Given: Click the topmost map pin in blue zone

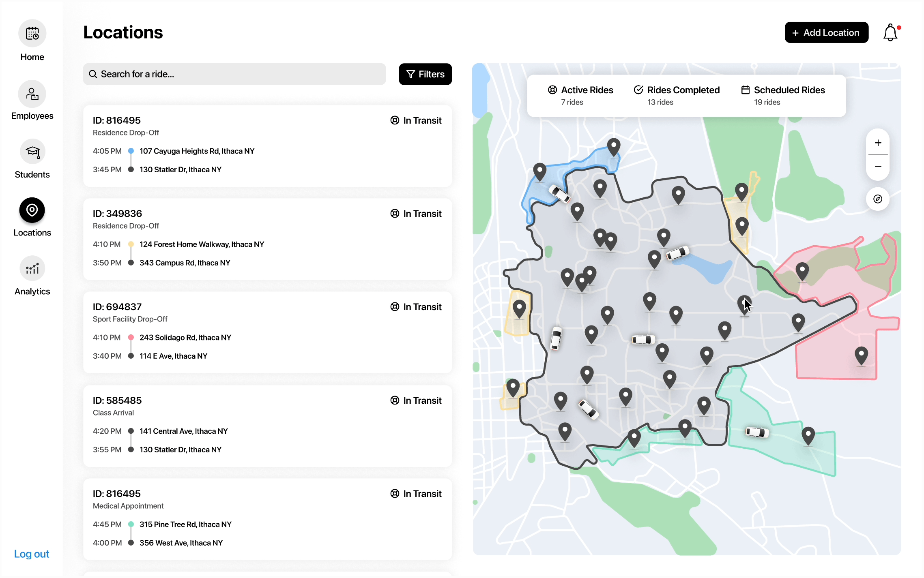Looking at the screenshot, I should [x=614, y=147].
